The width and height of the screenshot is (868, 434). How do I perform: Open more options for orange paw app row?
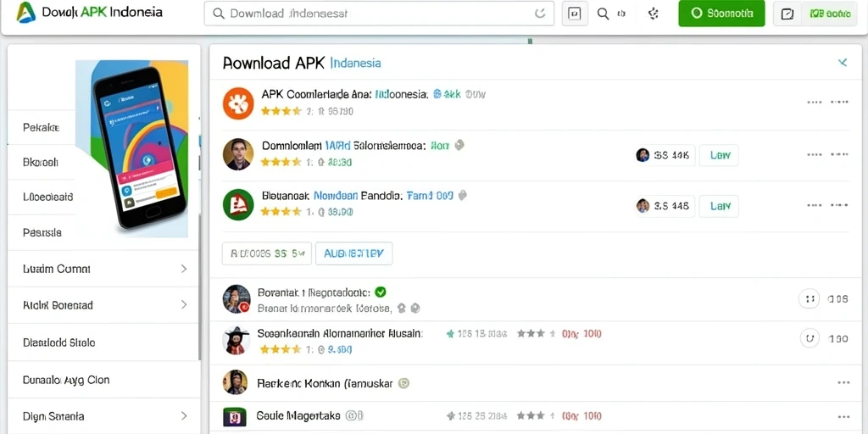(x=827, y=103)
